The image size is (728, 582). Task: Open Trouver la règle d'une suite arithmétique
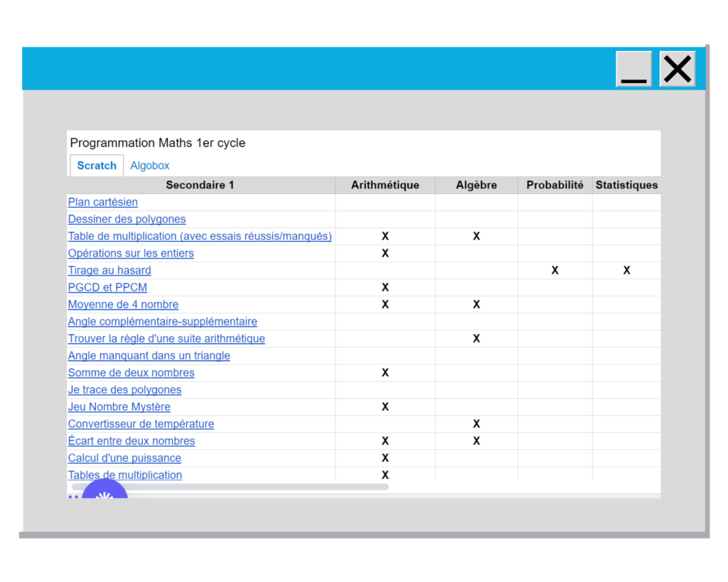(166, 339)
